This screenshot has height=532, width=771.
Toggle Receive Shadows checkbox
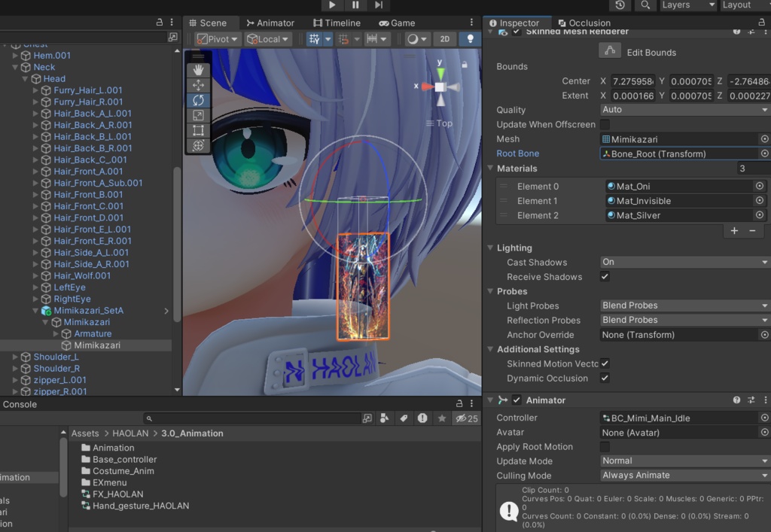tap(605, 277)
